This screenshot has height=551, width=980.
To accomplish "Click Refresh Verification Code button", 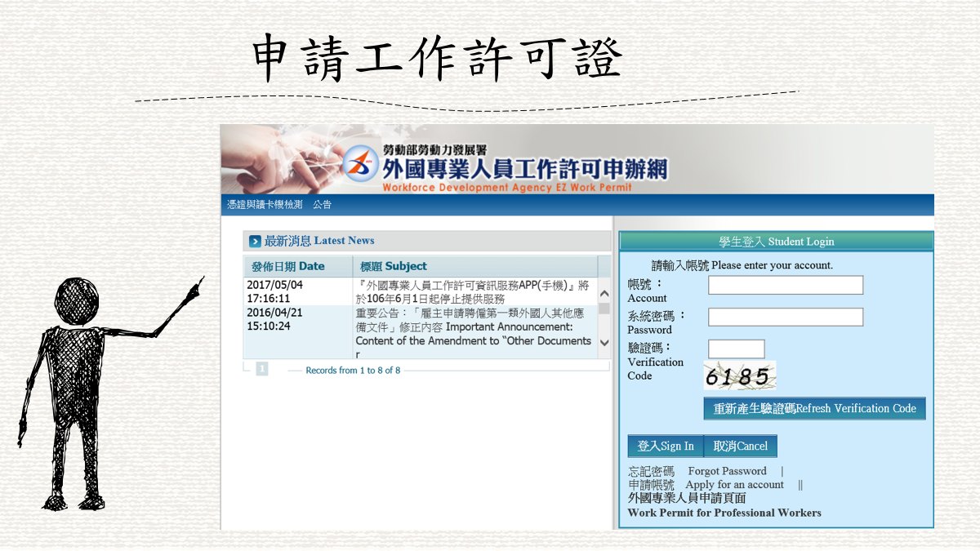I will click(x=814, y=408).
